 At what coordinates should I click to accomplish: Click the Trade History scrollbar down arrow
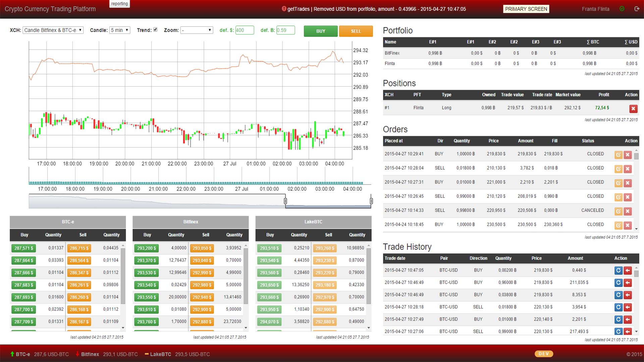pos(636,331)
